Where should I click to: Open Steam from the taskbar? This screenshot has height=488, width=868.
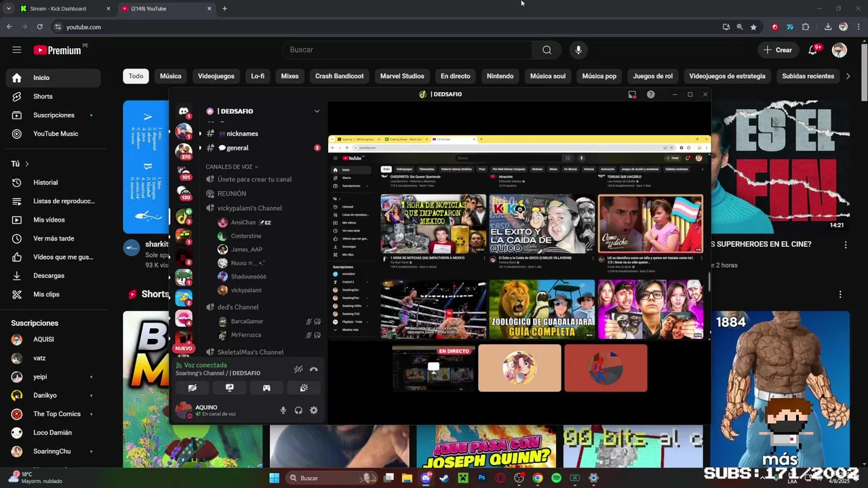click(x=444, y=478)
